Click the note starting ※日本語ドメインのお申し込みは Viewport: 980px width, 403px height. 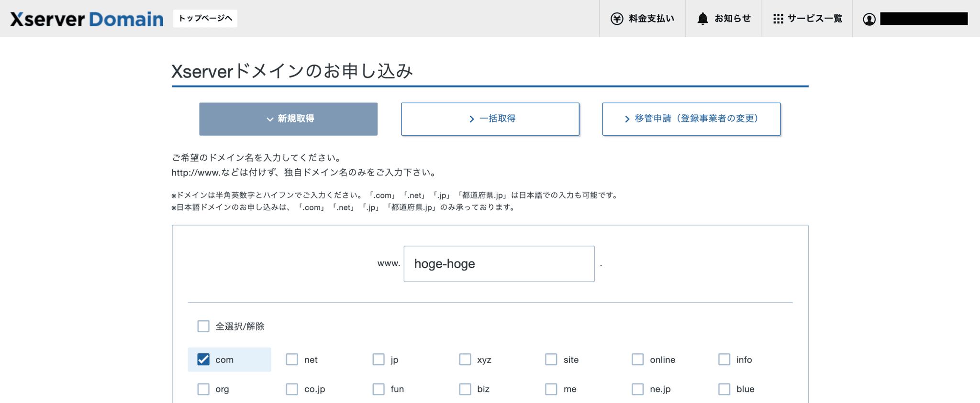[343, 207]
